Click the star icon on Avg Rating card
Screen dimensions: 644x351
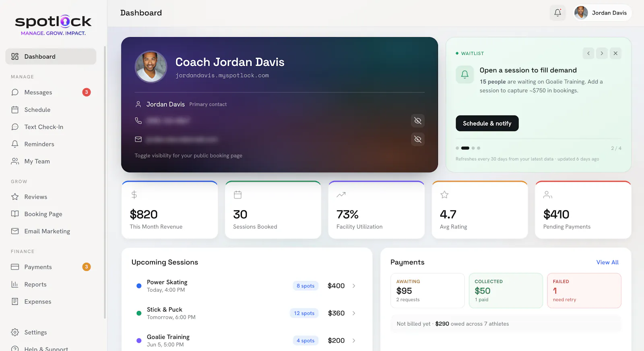click(444, 195)
